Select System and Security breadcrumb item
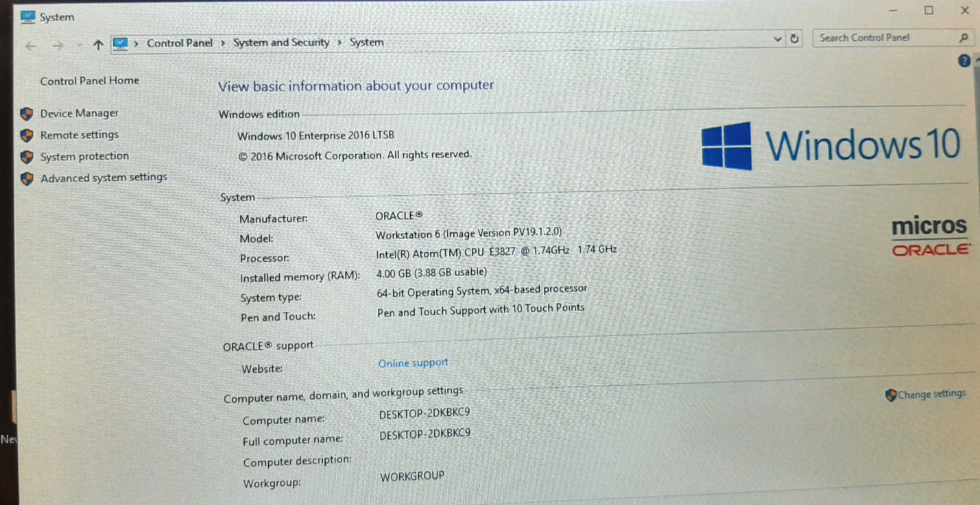 (281, 42)
